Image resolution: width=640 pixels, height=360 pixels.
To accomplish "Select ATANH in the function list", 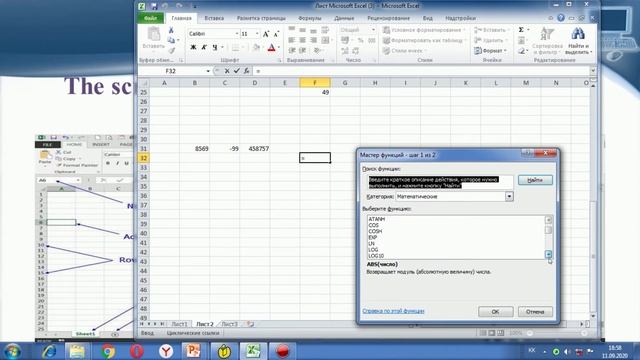I will (377, 219).
